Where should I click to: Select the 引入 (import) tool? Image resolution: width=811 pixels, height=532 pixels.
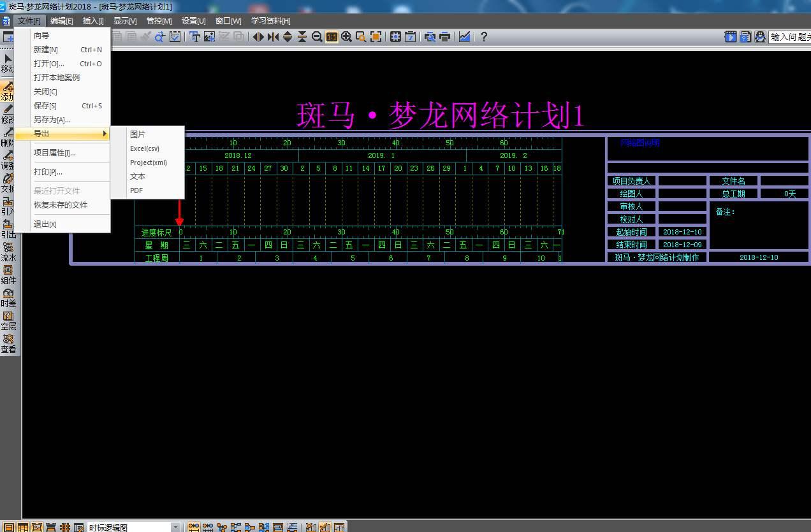click(7, 206)
